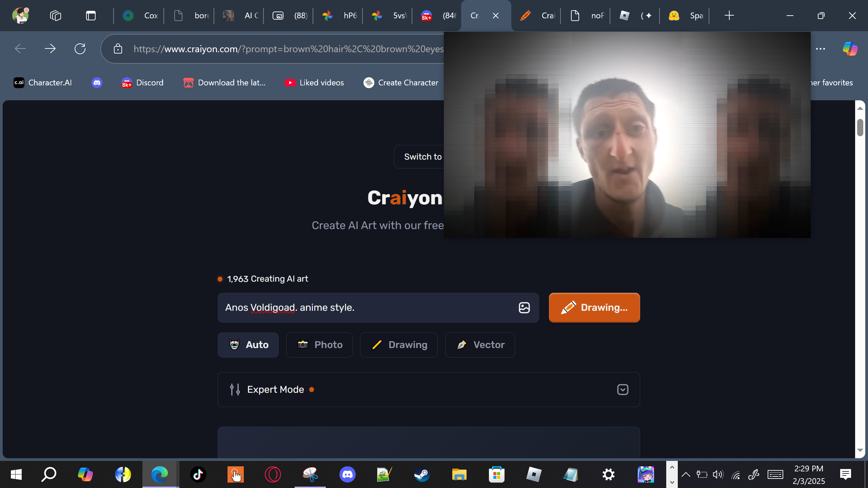The image size is (868, 488).
Task: Switch to the 5vs tab
Action: (389, 16)
